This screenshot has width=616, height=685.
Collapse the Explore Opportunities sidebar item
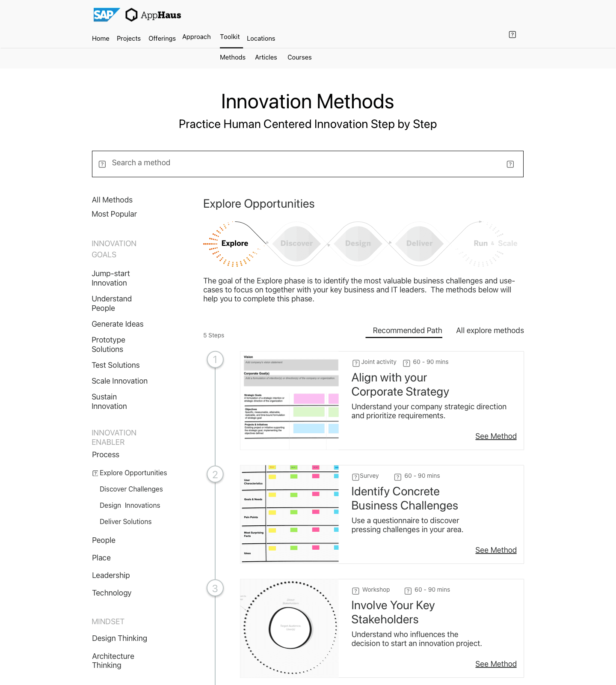click(95, 473)
